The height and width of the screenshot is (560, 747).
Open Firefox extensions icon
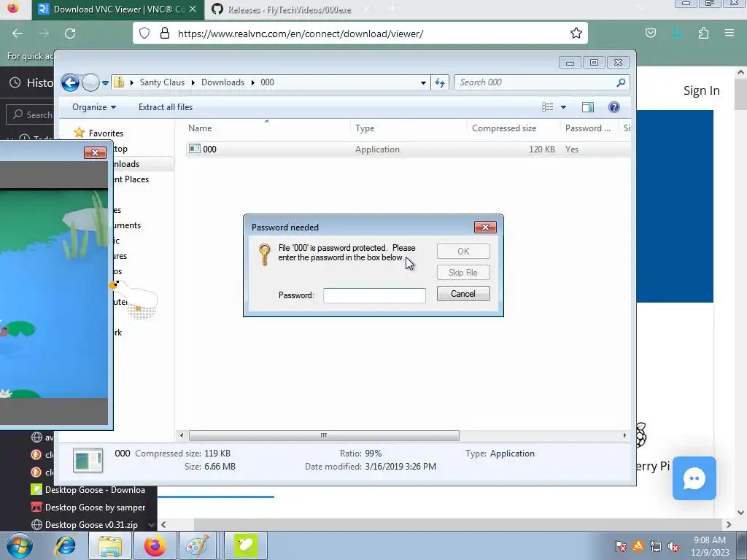[703, 34]
